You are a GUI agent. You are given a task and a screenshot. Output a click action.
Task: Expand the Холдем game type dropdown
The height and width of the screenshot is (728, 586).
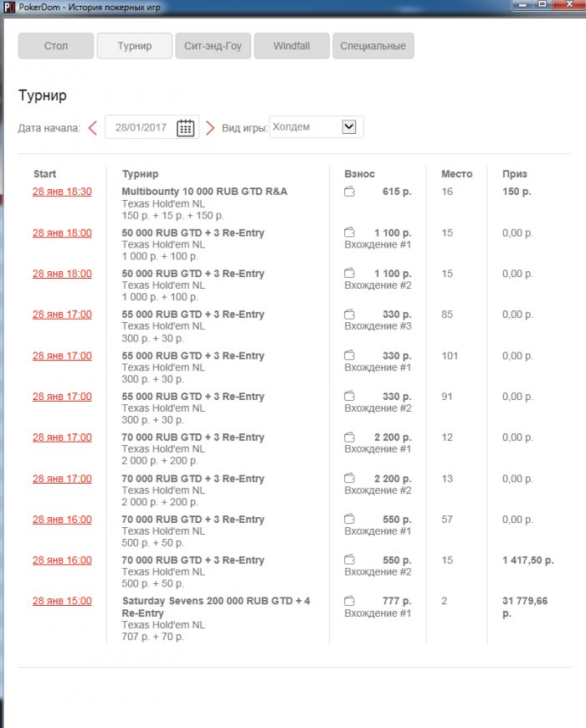point(349,127)
